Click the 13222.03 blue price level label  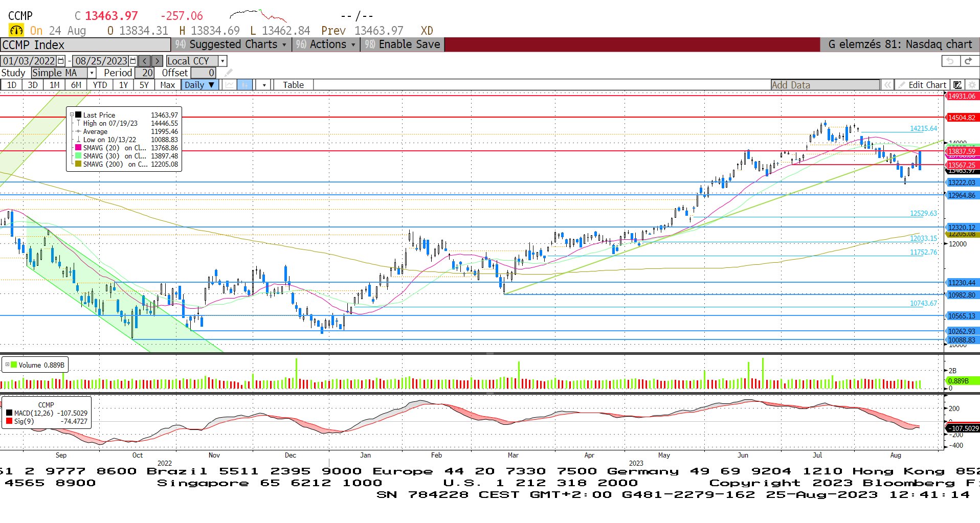tap(962, 183)
